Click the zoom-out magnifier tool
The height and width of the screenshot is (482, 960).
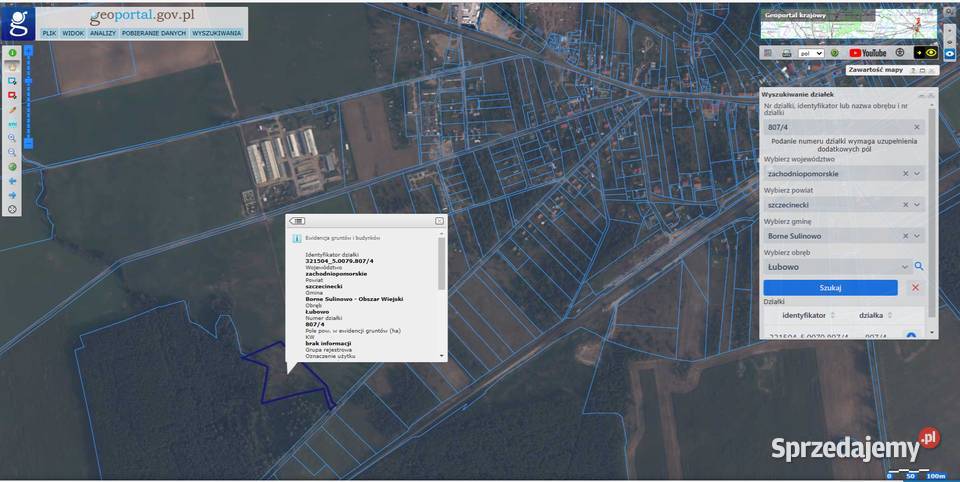tap(12, 153)
